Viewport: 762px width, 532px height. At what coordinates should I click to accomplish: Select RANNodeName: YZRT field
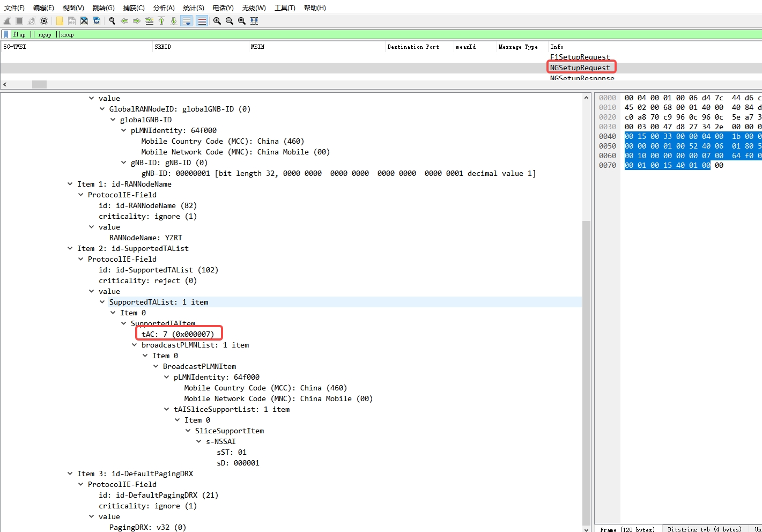coord(146,238)
